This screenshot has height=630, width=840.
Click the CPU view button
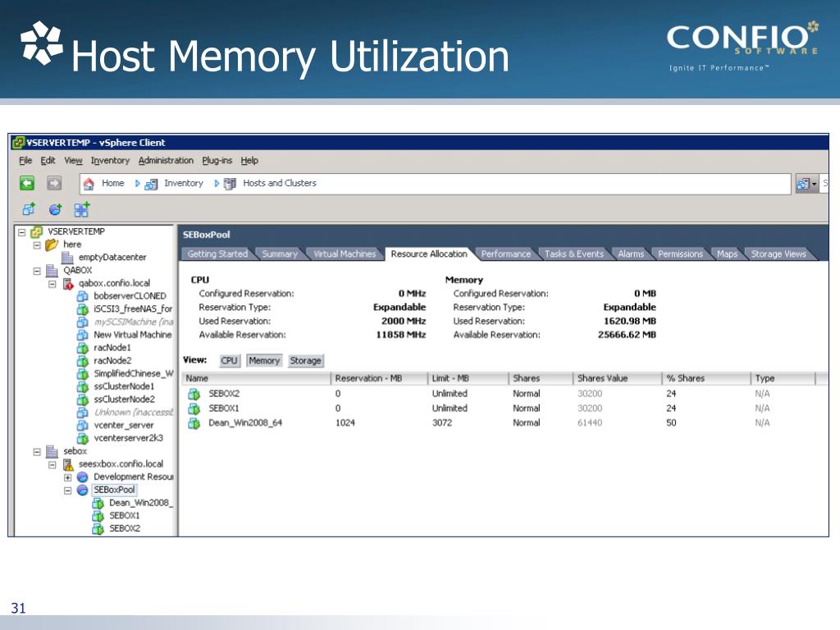click(x=230, y=361)
